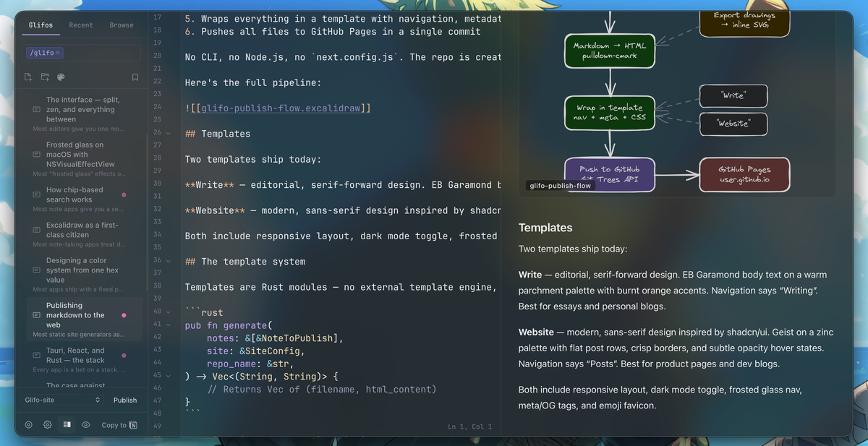
Task: Click the new folder icon
Action: [x=45, y=77]
